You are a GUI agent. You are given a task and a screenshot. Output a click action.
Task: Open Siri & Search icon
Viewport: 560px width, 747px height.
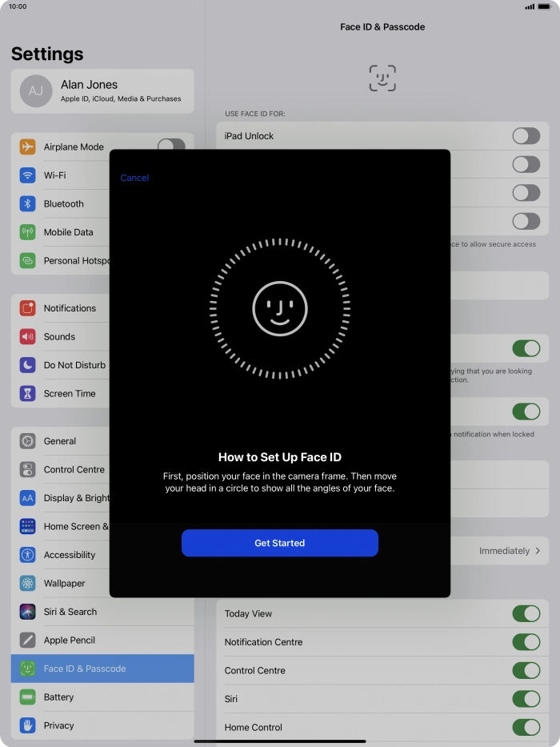(x=28, y=612)
